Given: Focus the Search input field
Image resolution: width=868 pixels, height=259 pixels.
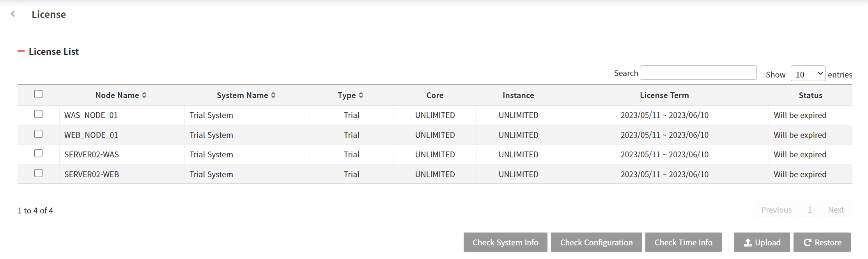Looking at the screenshot, I should point(698,73).
